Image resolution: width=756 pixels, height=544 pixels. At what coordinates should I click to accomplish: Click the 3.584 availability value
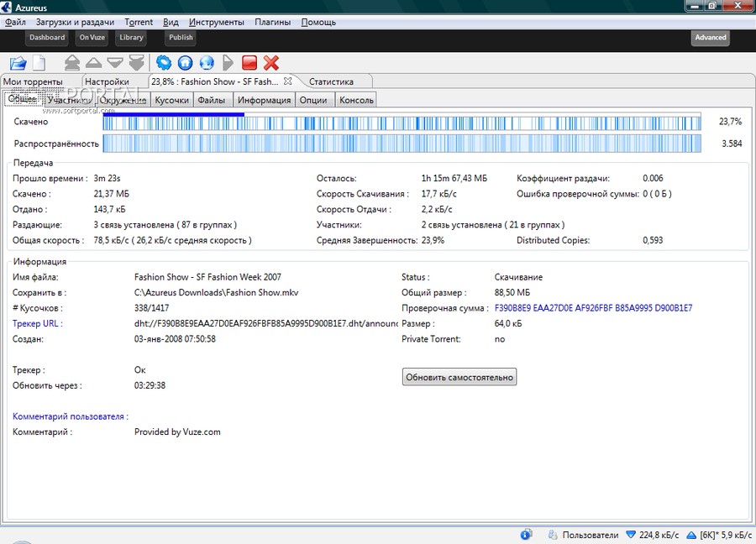click(x=732, y=144)
